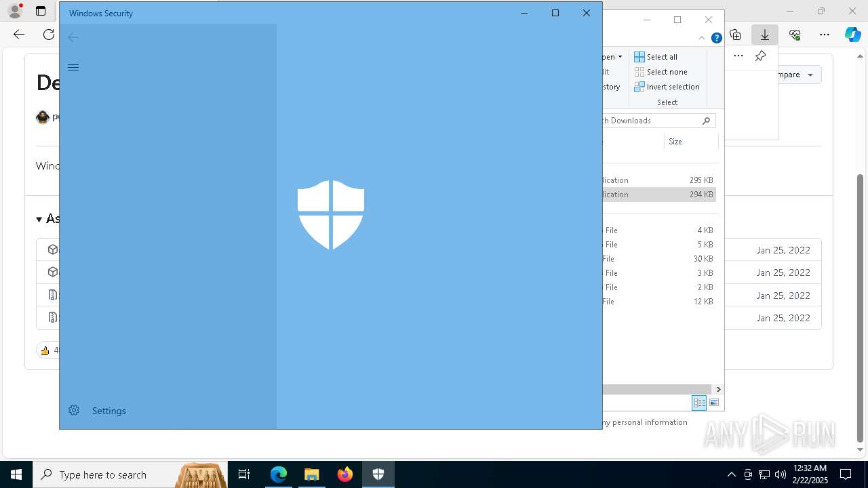Click the Edge browser profile avatar
This screenshot has width=868, height=488.
pos(14,11)
